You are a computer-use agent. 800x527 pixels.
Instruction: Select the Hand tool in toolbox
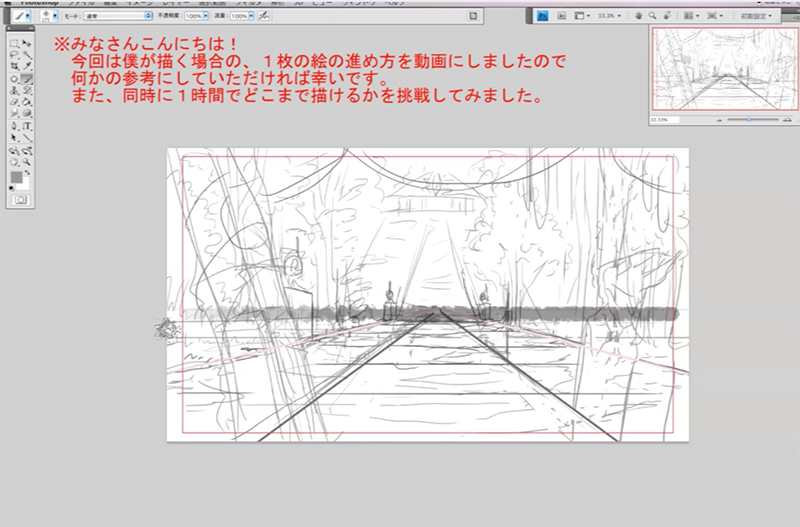click(14, 162)
